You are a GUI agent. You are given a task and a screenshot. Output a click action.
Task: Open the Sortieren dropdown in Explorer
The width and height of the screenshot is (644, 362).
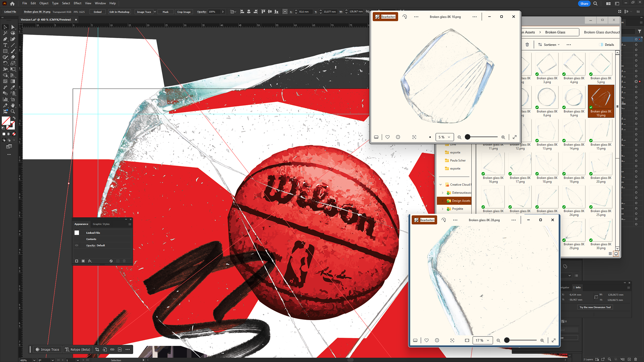(549, 45)
